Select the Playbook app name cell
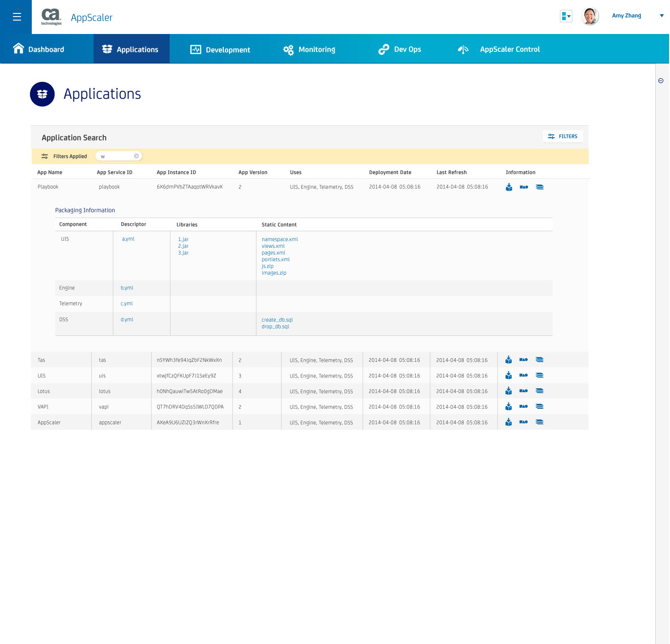Image resolution: width=670 pixels, height=644 pixels. [x=48, y=187]
